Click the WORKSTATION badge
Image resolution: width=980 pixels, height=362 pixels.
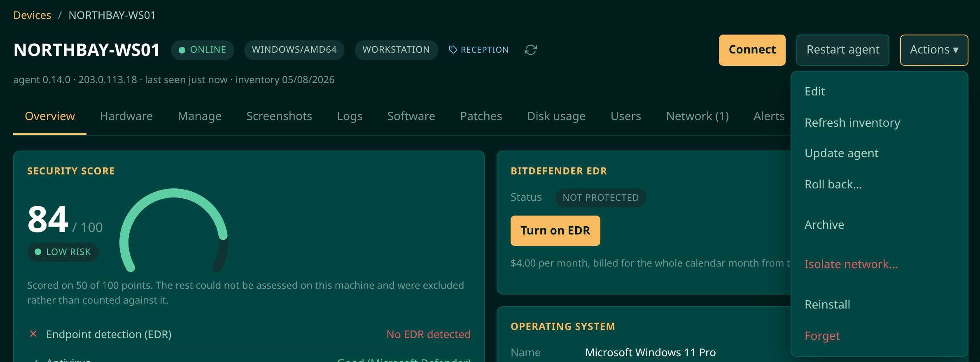(x=396, y=50)
